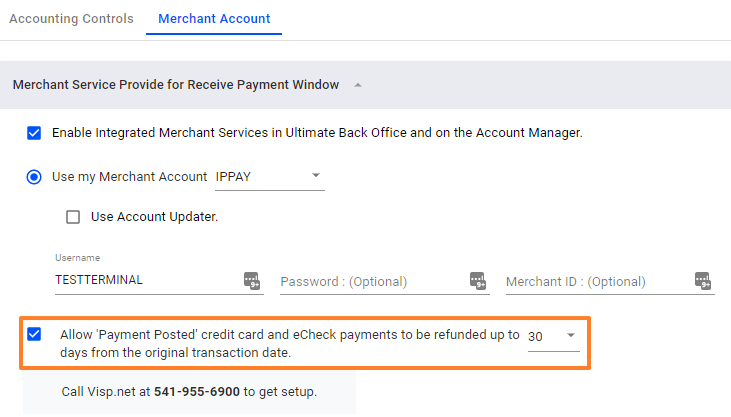Click the Use Account Updater label

(x=154, y=217)
